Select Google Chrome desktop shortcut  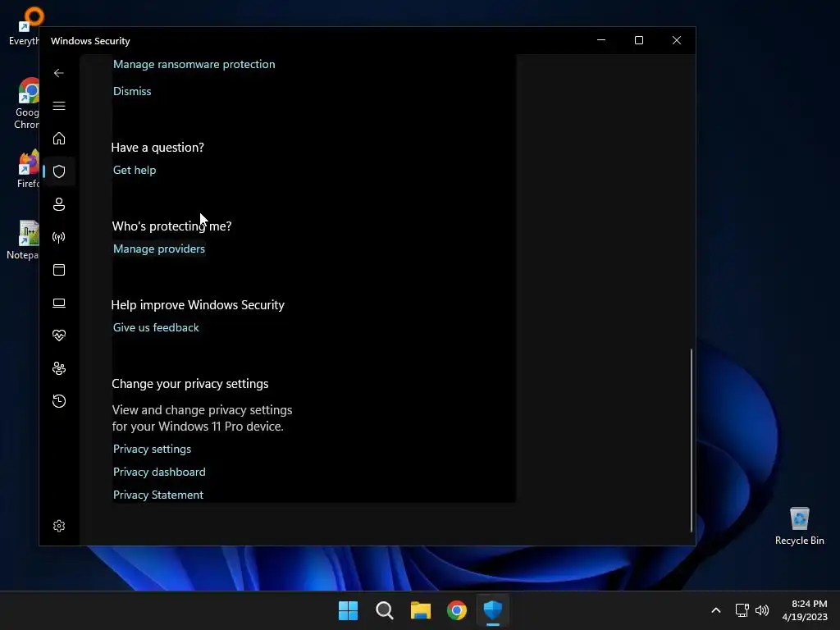tap(27, 104)
